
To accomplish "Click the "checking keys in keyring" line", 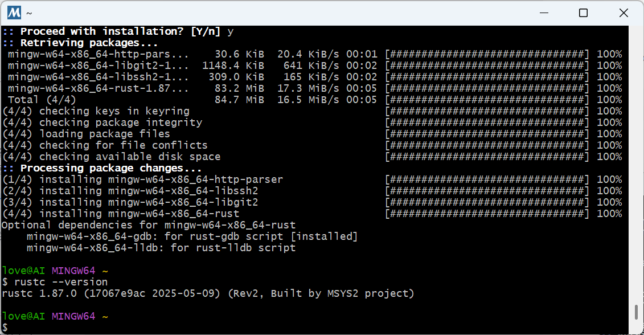I will click(x=96, y=111).
